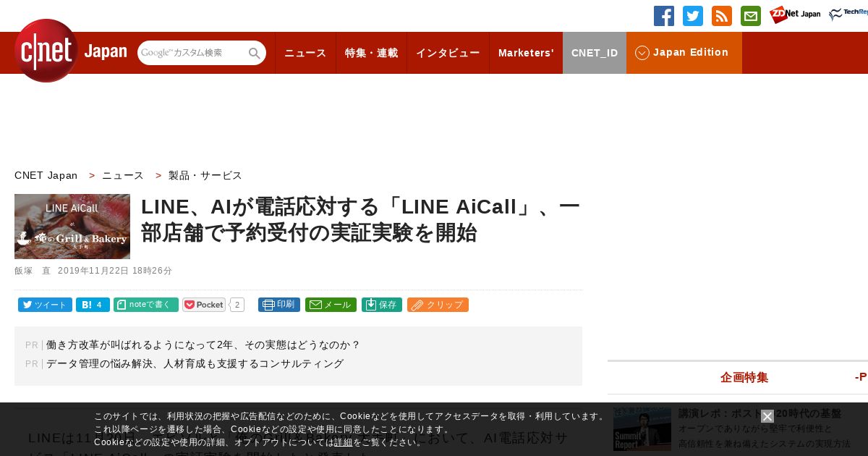
Task: Click the Pocket count 2
Action: tap(237, 305)
